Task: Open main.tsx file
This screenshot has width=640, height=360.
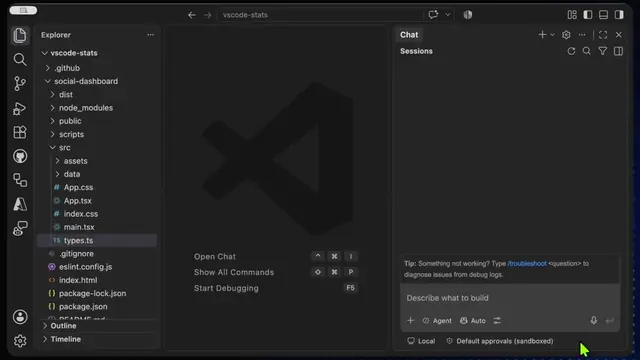Action: 74,227
